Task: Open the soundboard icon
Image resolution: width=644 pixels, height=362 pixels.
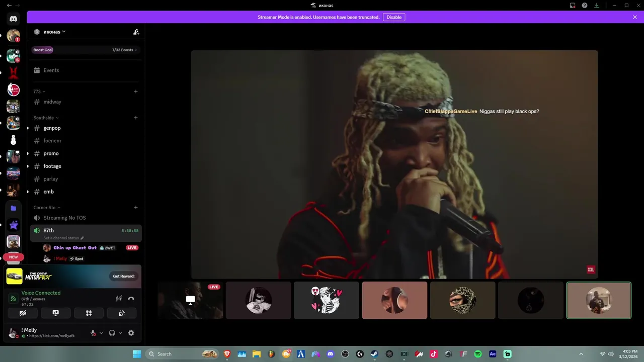Action: (x=122, y=313)
